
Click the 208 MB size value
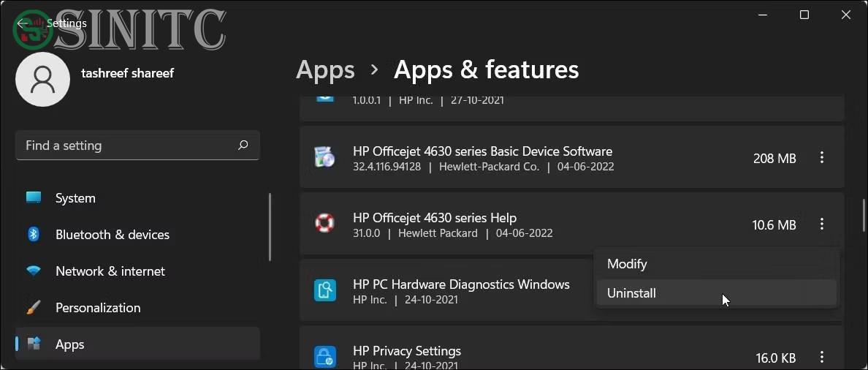pyautogui.click(x=774, y=159)
